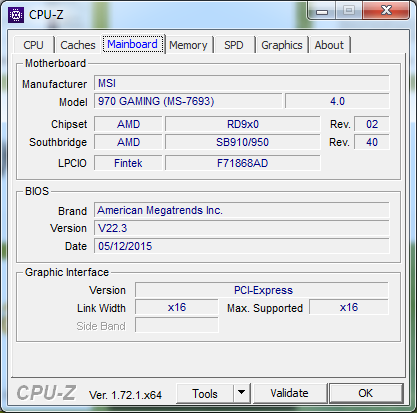Select the chipset model RD9x0
Viewport: 417px width, 413px height.
[243, 124]
